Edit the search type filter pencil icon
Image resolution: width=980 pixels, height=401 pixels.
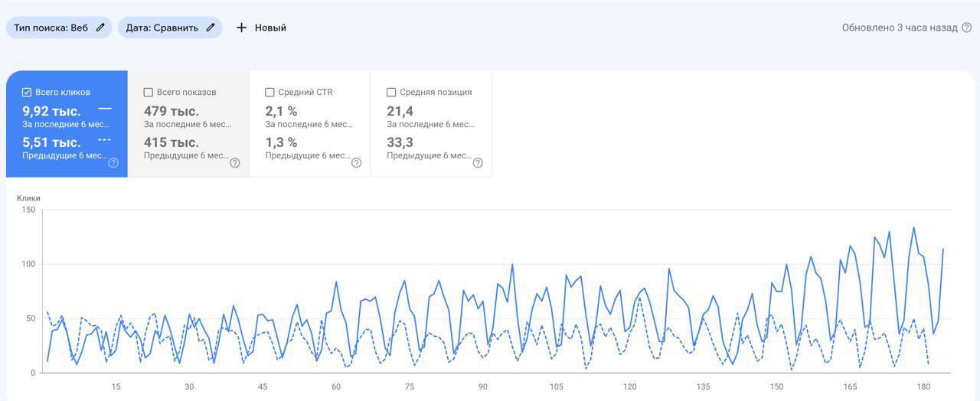pos(100,28)
